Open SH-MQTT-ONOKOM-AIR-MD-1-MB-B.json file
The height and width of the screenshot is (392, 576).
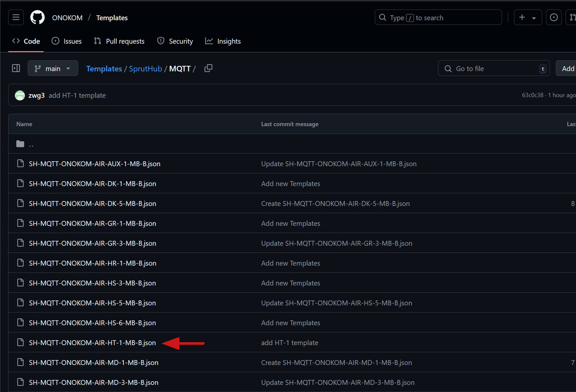pyautogui.click(x=94, y=363)
